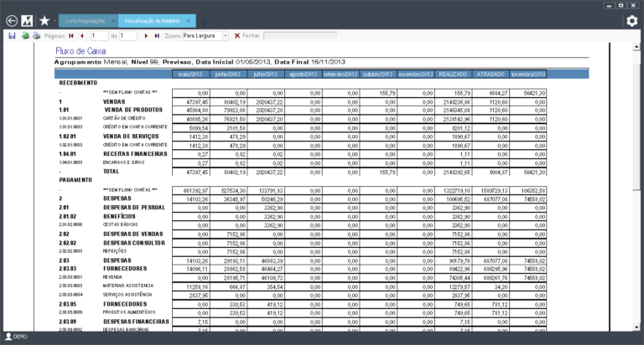644x345 pixels.
Task: Click the current page number field
Action: [99, 36]
